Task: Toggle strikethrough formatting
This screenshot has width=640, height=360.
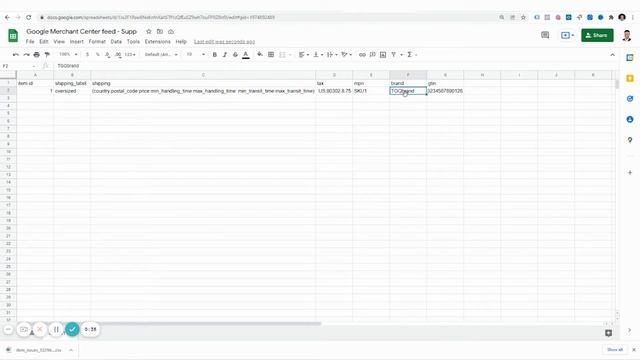Action: [x=235, y=55]
